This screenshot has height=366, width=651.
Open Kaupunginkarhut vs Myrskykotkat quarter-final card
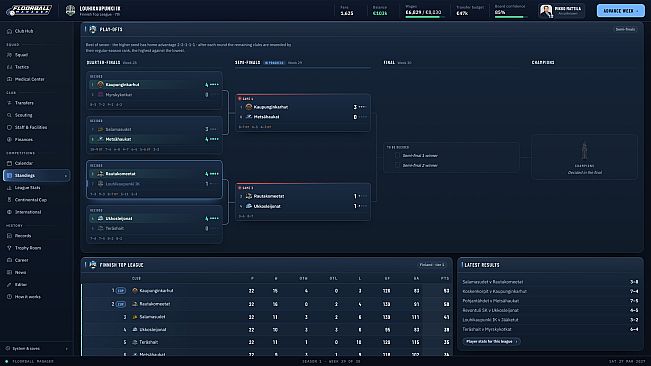pos(154,90)
